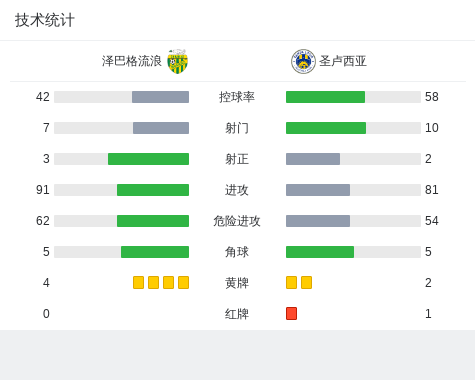Click the 控球率 stat label
The width and height of the screenshot is (475, 380).
(237, 97)
